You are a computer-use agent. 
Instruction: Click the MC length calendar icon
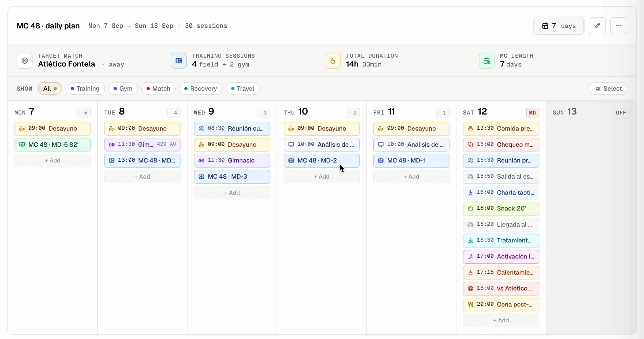487,61
